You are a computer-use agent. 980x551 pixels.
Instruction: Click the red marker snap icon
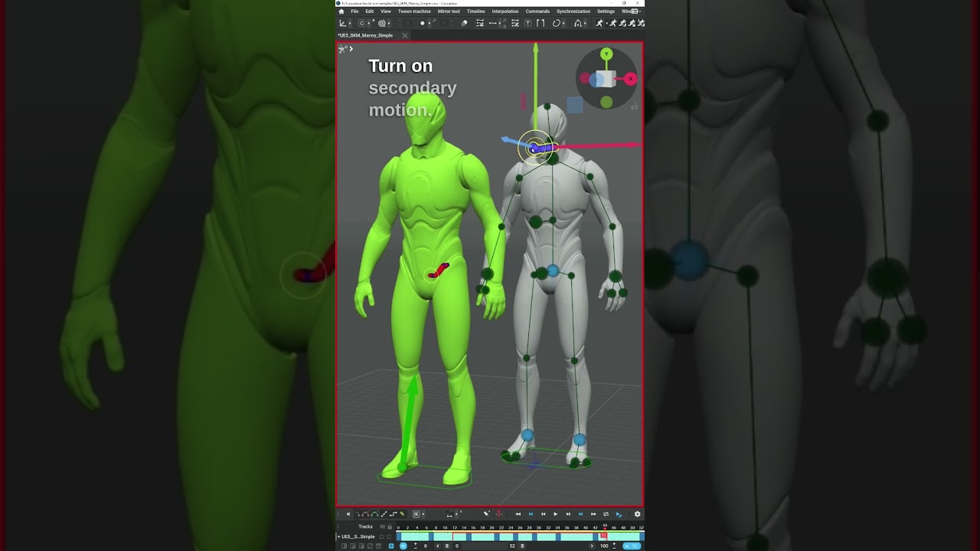499,514
